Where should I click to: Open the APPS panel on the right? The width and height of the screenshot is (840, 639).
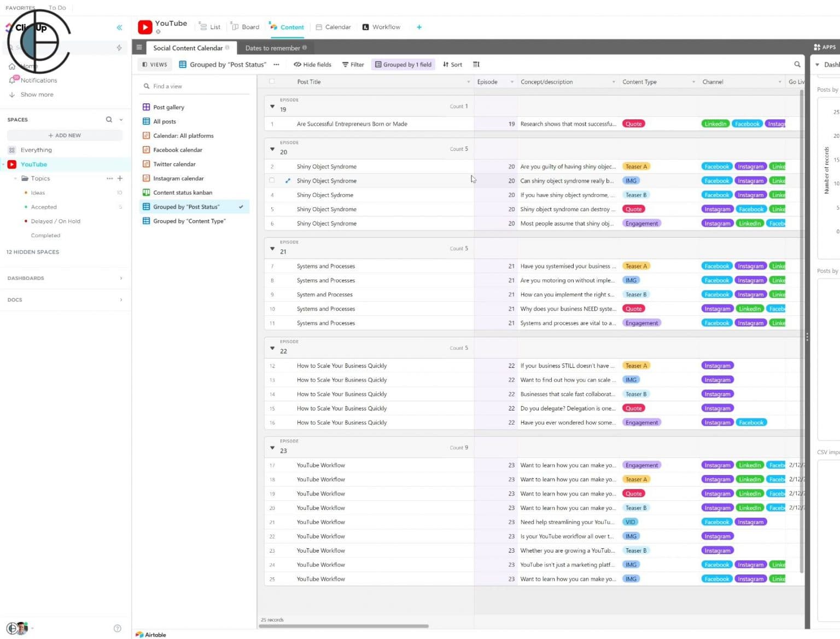tap(824, 47)
